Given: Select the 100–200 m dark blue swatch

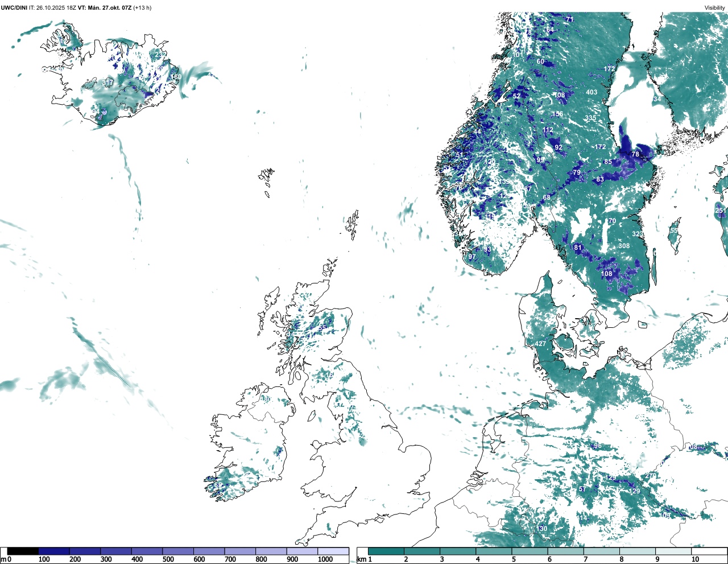Looking at the screenshot, I should [54, 551].
